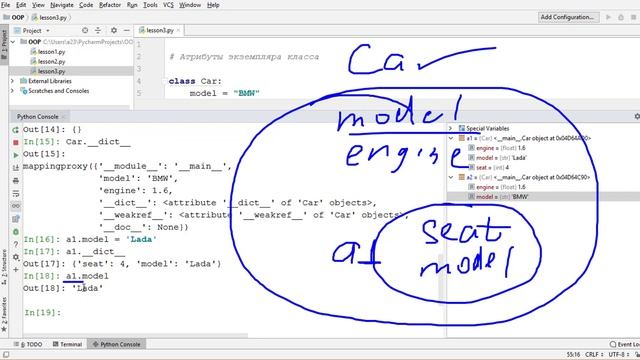The image size is (640, 360).
Task: Attach debugger with green bug icon
Action: pyautogui.click(x=16, y=231)
